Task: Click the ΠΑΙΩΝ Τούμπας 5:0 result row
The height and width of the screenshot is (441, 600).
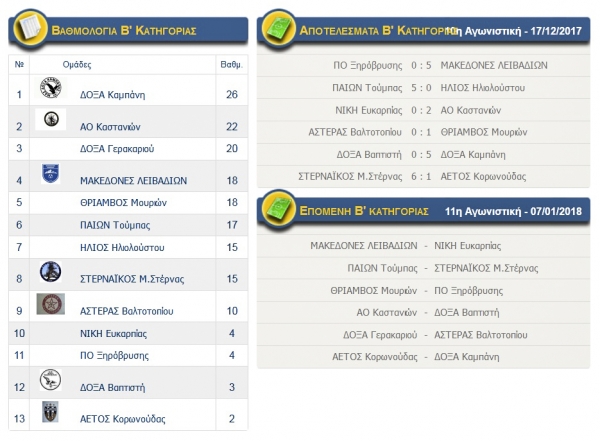Action: click(424, 88)
